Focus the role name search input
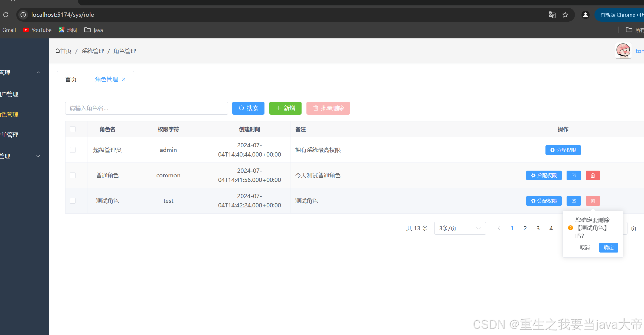The height and width of the screenshot is (335, 644). pos(146,108)
